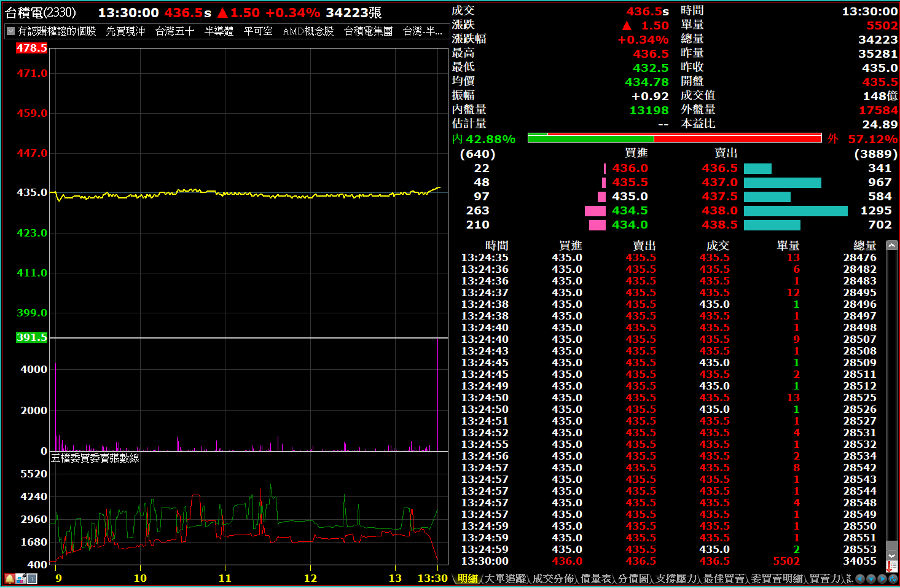The height and width of the screenshot is (588, 900).
Task: Click the 434.5 bid price in order book
Action: tap(630, 211)
